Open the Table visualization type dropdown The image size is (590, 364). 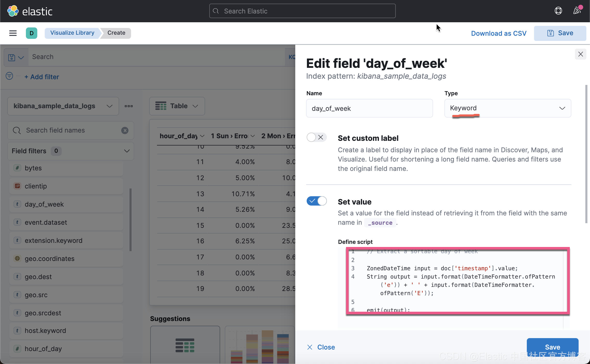177,106
